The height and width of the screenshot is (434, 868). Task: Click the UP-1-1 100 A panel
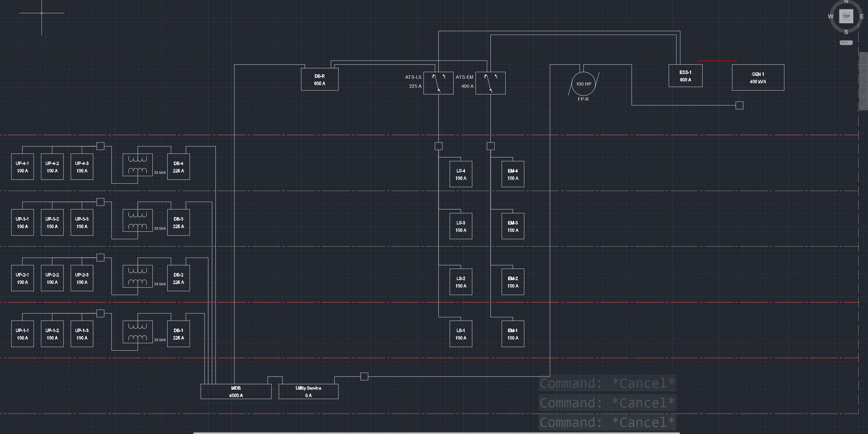tap(23, 334)
